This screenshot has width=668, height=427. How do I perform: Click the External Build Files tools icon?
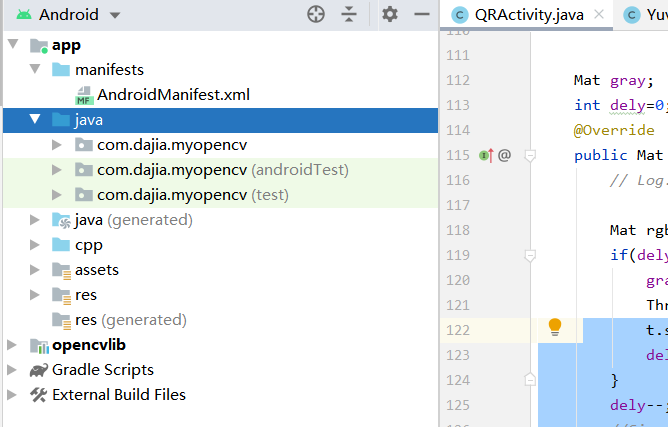coord(38,395)
